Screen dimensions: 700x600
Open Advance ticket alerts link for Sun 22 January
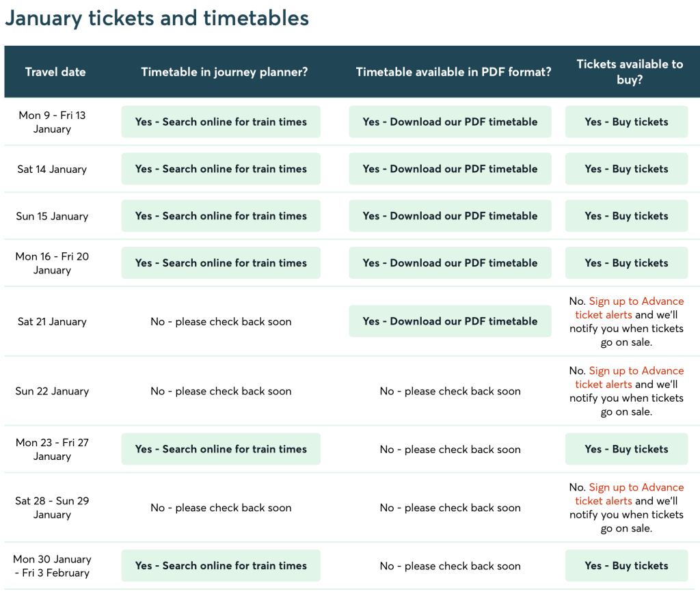pyautogui.click(x=636, y=371)
